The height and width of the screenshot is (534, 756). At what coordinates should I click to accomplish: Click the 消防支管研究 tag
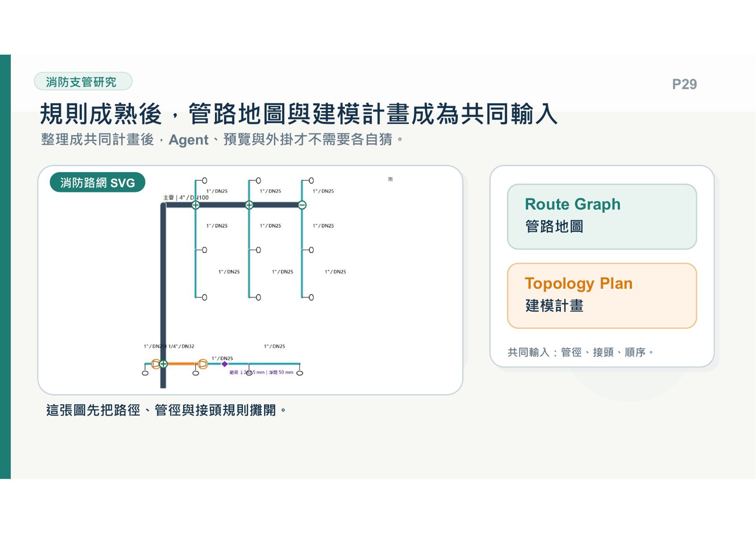click(x=83, y=82)
